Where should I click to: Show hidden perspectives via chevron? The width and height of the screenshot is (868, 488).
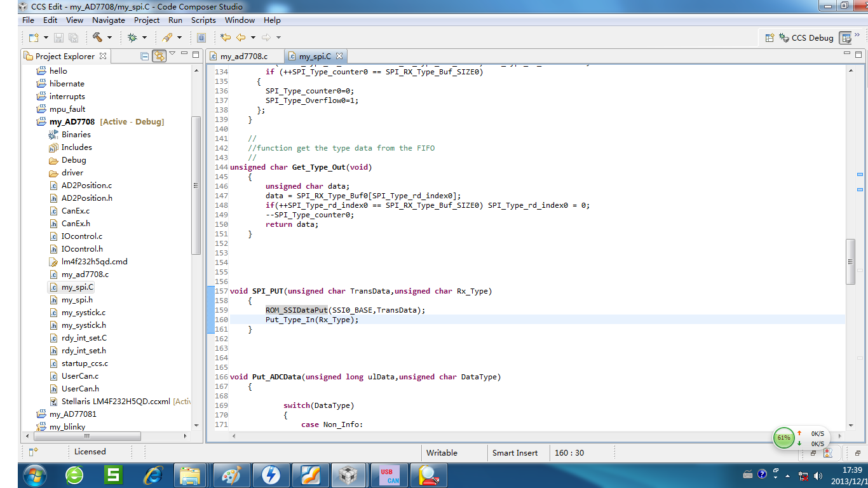click(x=857, y=36)
